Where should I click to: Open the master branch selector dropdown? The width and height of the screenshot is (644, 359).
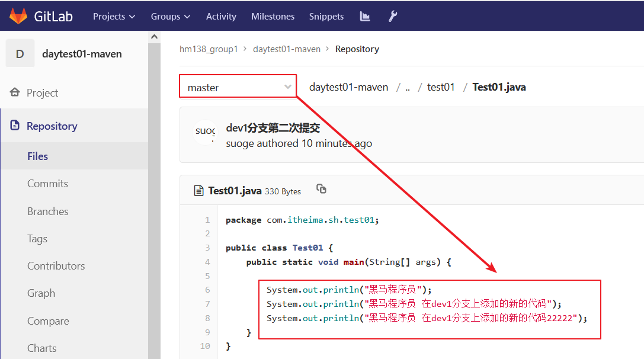click(x=238, y=87)
